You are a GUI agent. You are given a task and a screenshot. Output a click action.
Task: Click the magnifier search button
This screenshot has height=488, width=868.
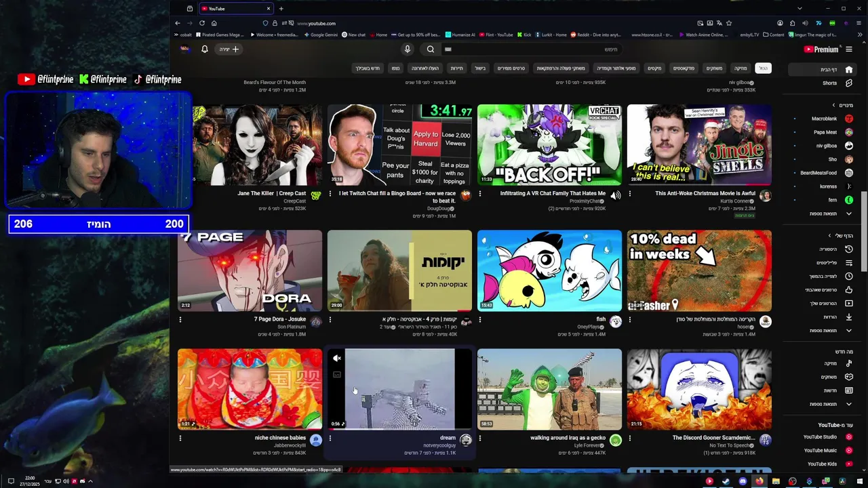pyautogui.click(x=430, y=49)
